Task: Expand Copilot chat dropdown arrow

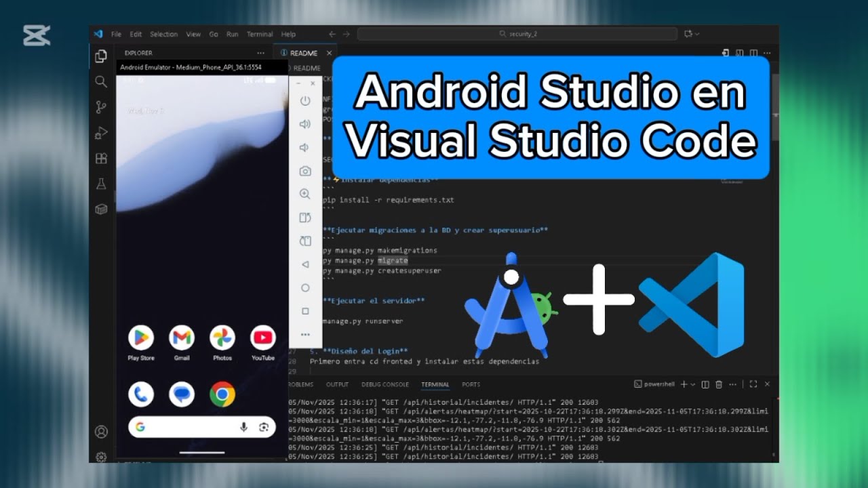Action: coord(697,34)
